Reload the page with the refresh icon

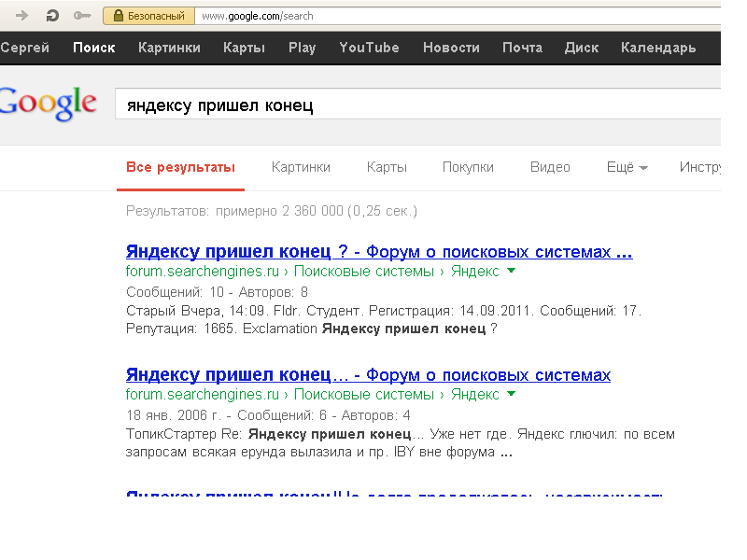(52, 16)
